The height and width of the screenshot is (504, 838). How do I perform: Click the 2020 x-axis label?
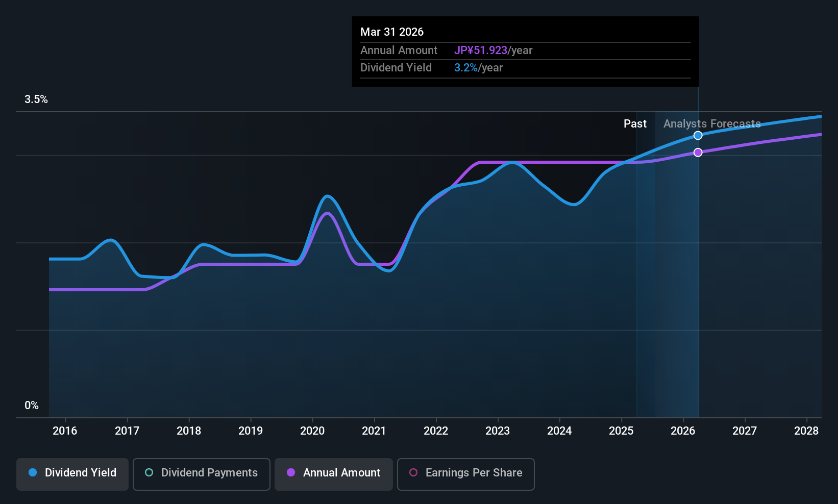(312, 431)
